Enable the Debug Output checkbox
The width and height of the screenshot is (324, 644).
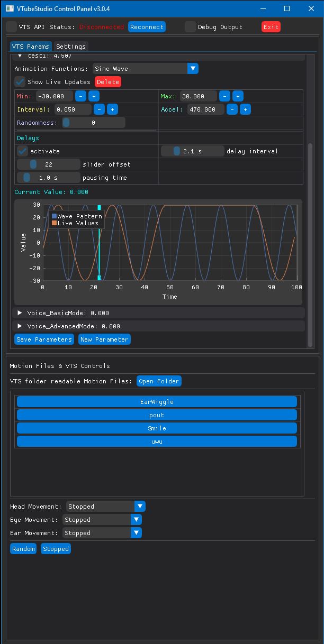[x=190, y=27]
